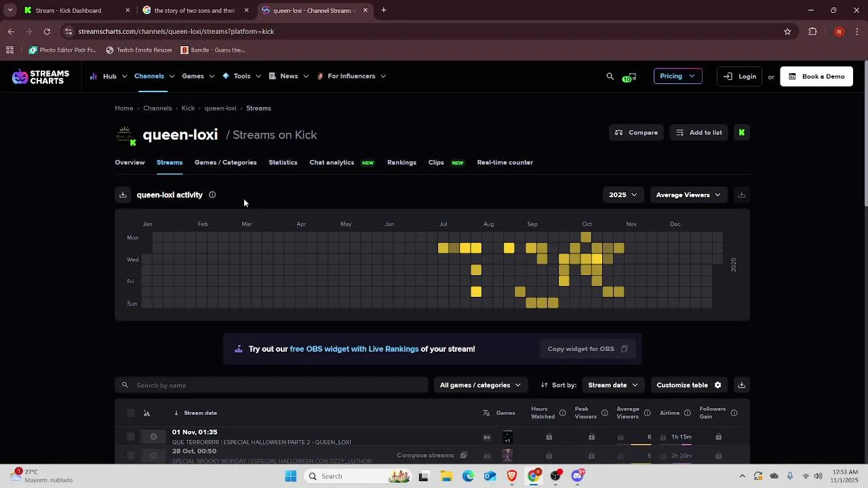Click Hours Watched info icon
The width and height of the screenshot is (868, 488).
click(562, 413)
